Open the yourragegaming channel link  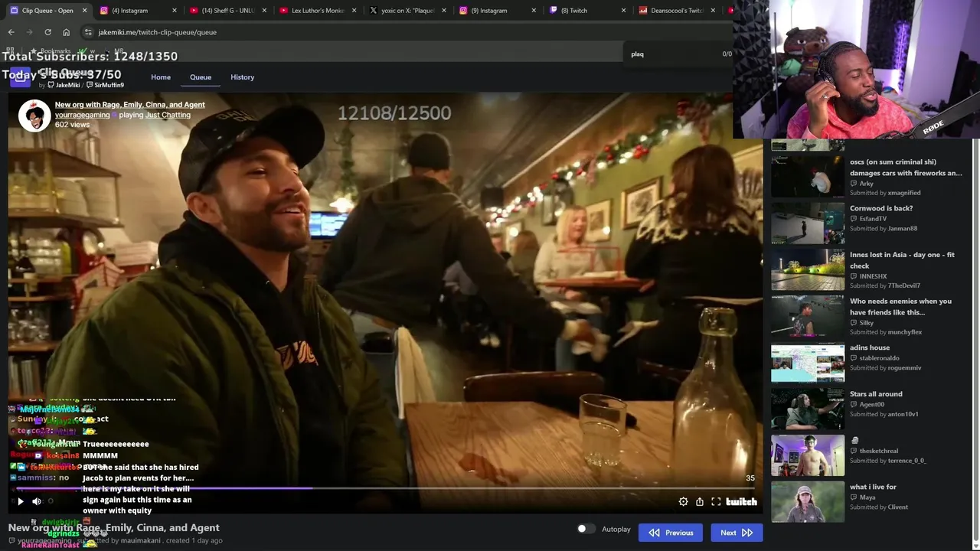click(82, 115)
